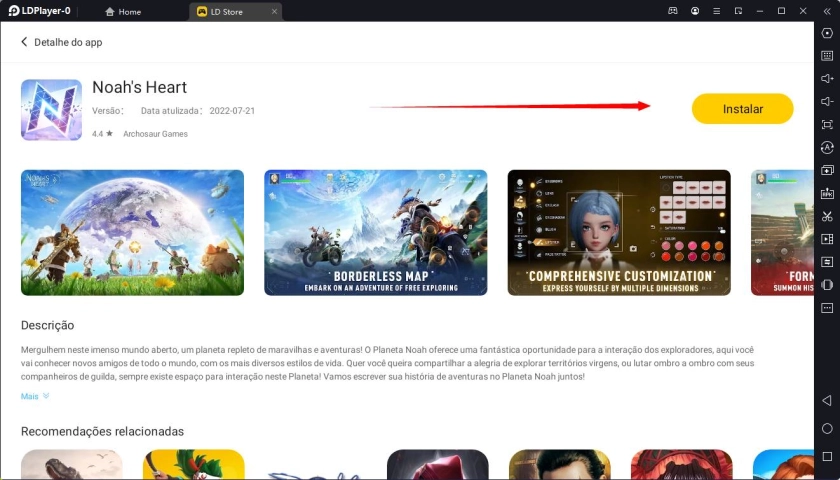Collapse the sidebar with double chevron
This screenshot has height=480, width=840.
coord(827,11)
